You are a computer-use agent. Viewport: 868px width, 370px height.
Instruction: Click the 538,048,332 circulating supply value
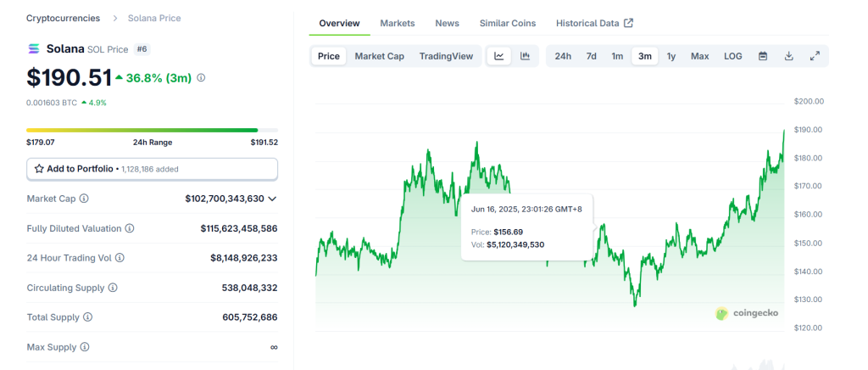pyautogui.click(x=250, y=288)
